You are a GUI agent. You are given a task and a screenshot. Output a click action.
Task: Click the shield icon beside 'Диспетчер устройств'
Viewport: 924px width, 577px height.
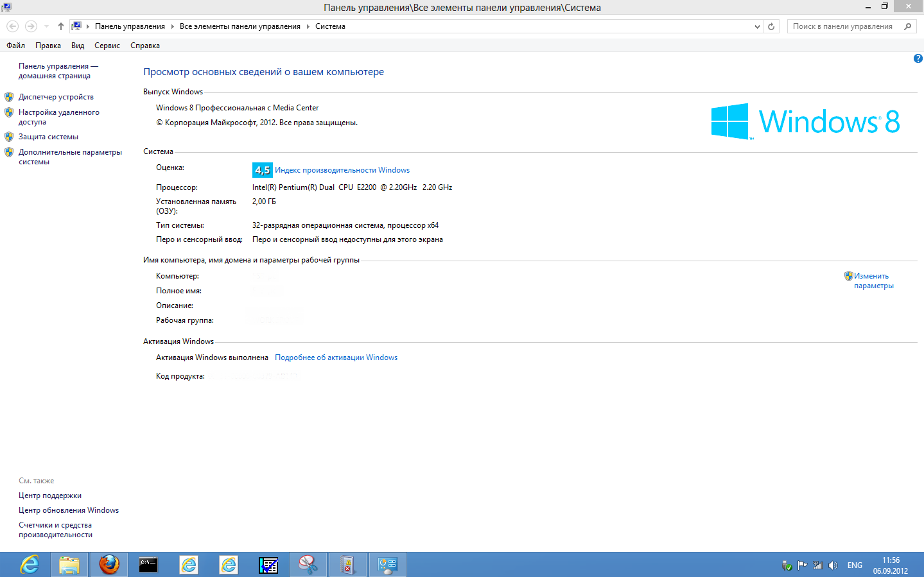click(x=9, y=97)
